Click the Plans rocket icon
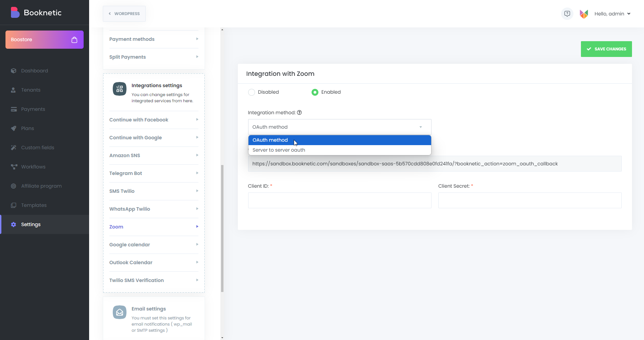Image resolution: width=644 pixels, height=340 pixels. [x=14, y=128]
